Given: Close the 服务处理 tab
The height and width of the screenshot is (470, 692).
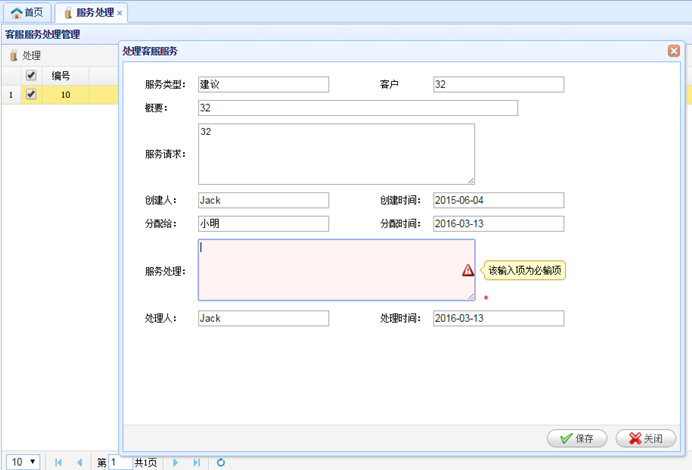Looking at the screenshot, I should pyautogui.click(x=120, y=13).
